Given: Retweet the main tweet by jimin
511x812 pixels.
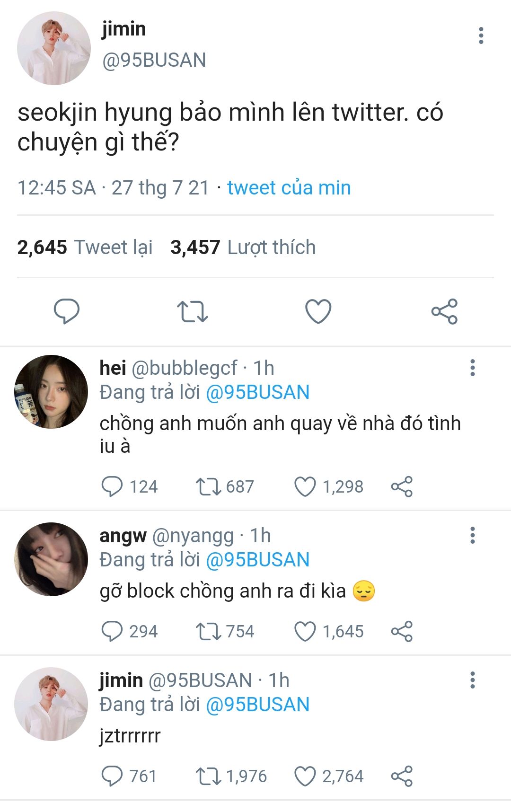Looking at the screenshot, I should pyautogui.click(x=192, y=311).
